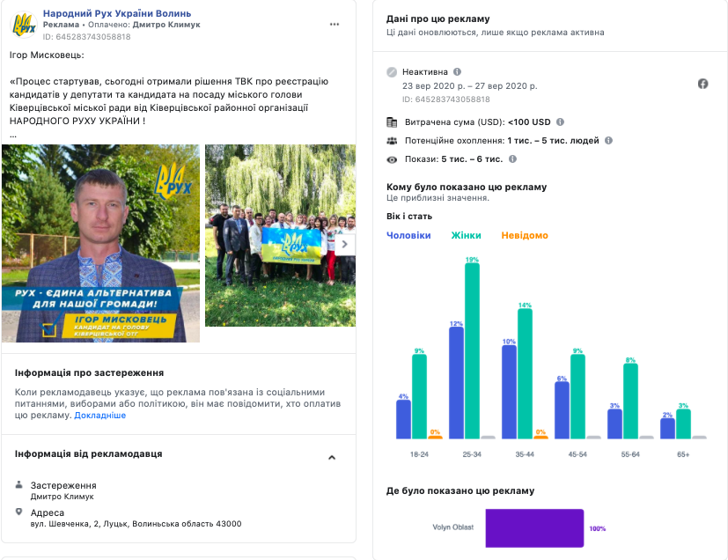Click the Facebook platform icon
This screenshot has height=560, width=728.
[x=703, y=84]
